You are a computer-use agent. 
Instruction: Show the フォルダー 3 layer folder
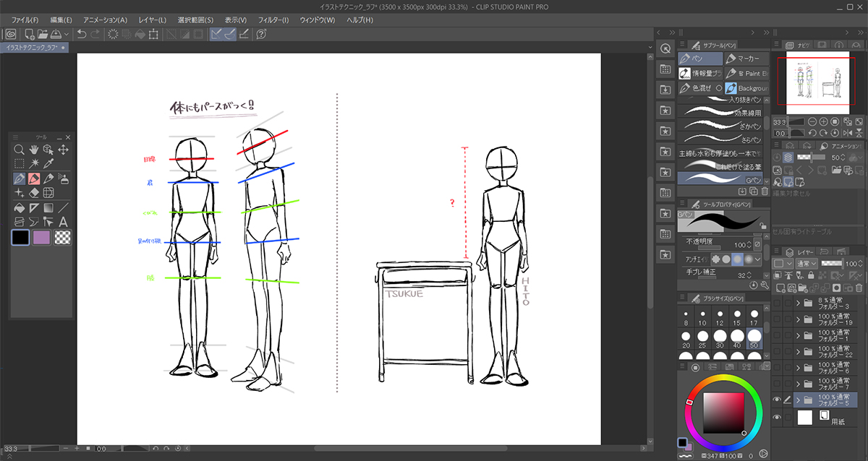coord(777,303)
